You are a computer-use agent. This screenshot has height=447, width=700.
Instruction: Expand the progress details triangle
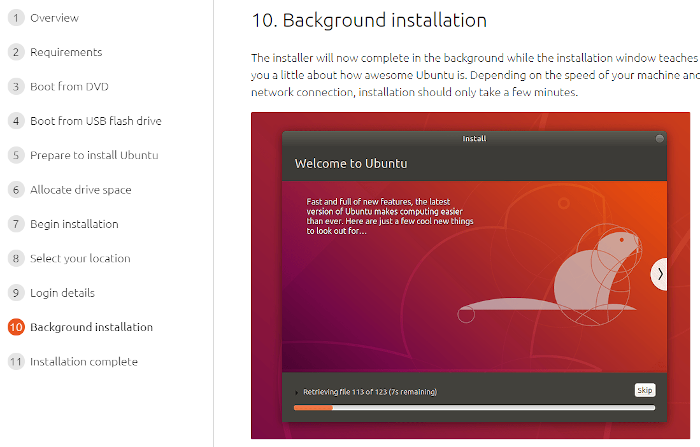point(296,392)
